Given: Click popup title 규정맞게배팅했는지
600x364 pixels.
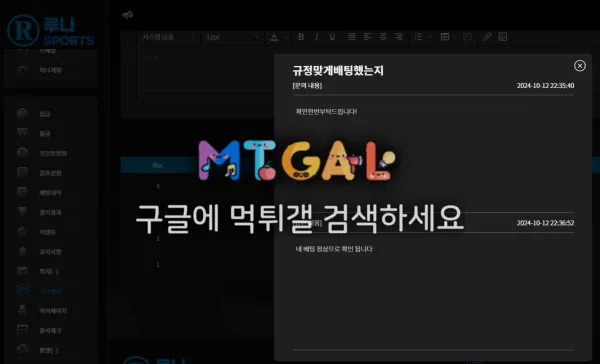Looking at the screenshot, I should [x=338, y=70].
